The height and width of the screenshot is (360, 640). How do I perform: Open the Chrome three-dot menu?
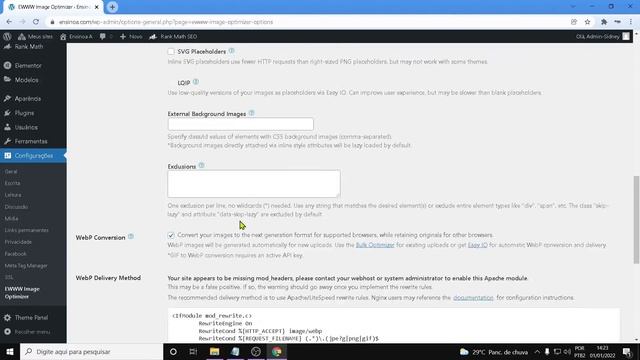(631, 22)
